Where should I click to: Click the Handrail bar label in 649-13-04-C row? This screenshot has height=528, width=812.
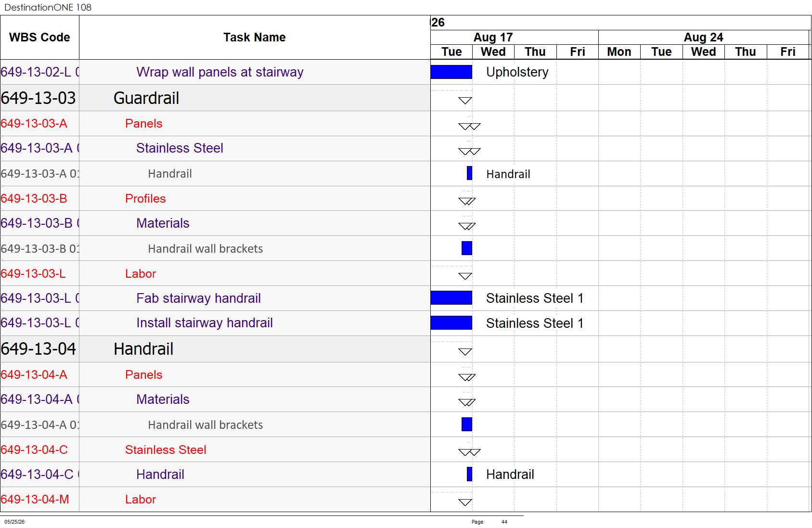(x=510, y=474)
